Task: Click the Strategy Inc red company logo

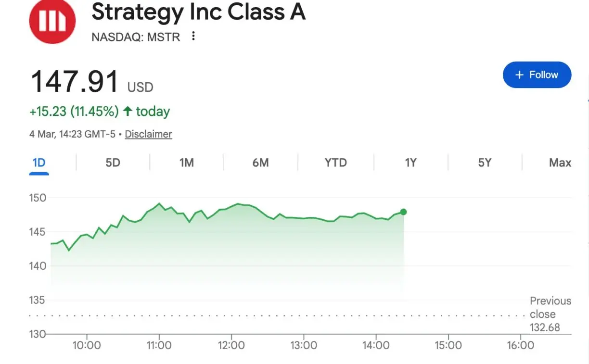Action: tap(52, 22)
